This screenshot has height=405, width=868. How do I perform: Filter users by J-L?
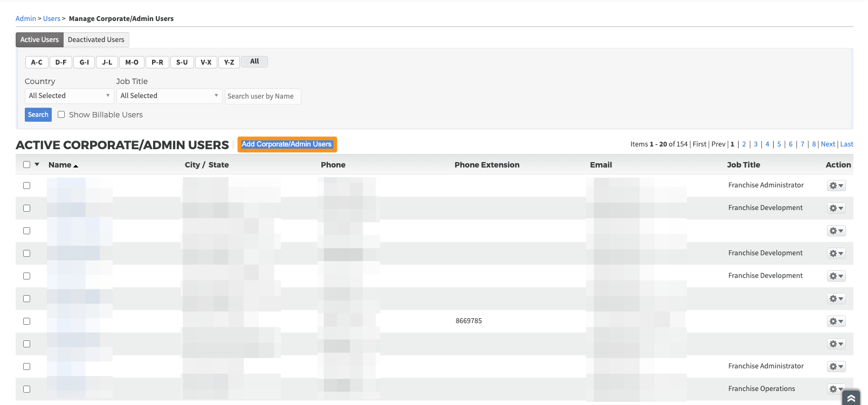(x=107, y=62)
